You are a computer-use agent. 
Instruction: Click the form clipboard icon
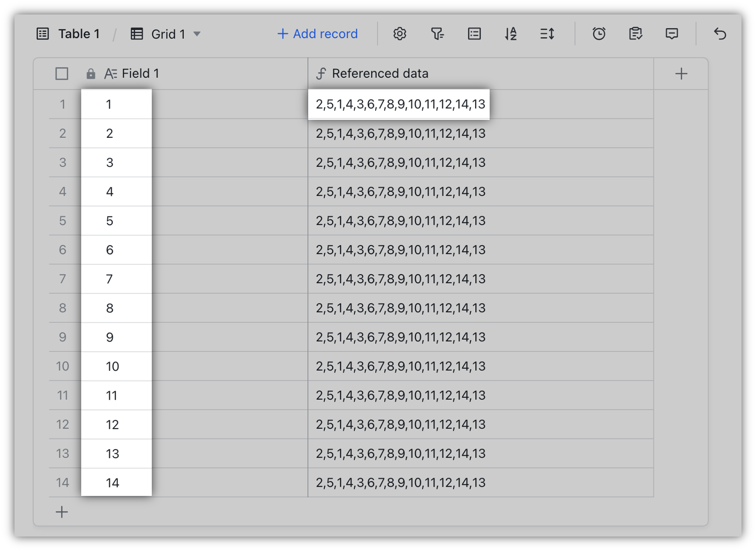pyautogui.click(x=635, y=34)
